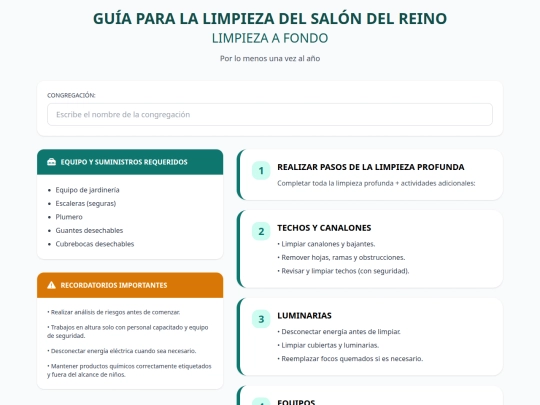
Task: Click 'Limpiar cubiertas y luminarias' item
Action: pyautogui.click(x=328, y=345)
